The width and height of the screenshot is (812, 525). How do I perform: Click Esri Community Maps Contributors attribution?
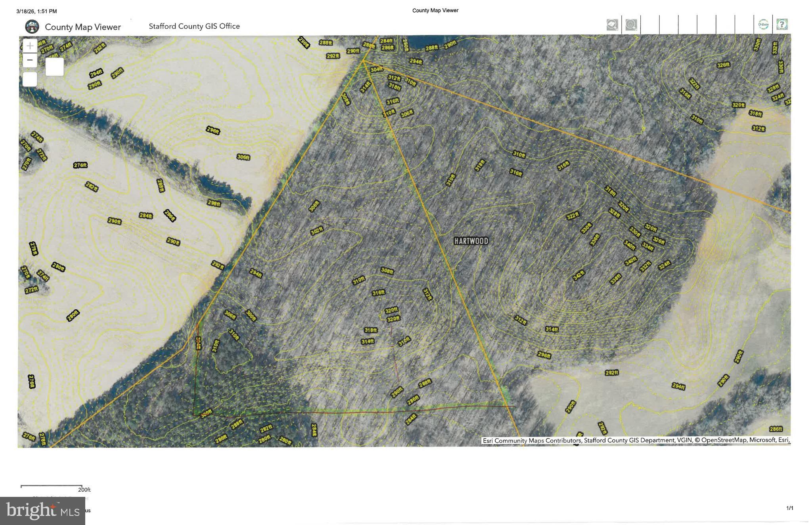click(x=532, y=441)
